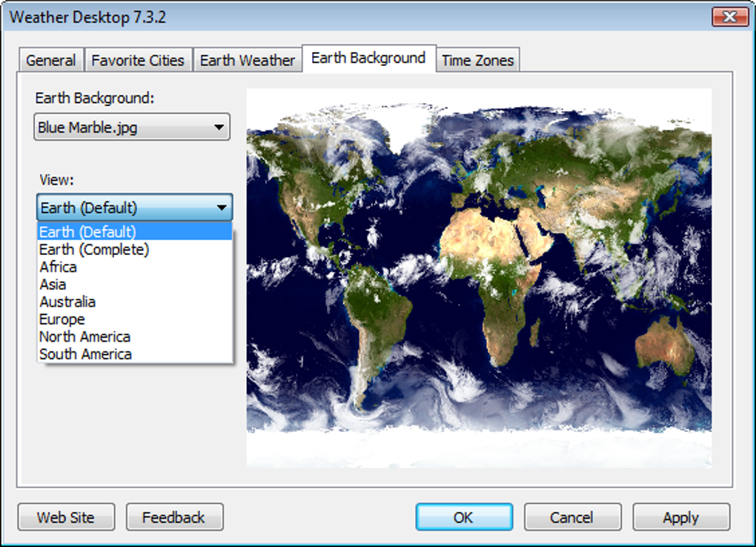This screenshot has height=547, width=756.
Task: Switch to the General tab
Action: 51,61
